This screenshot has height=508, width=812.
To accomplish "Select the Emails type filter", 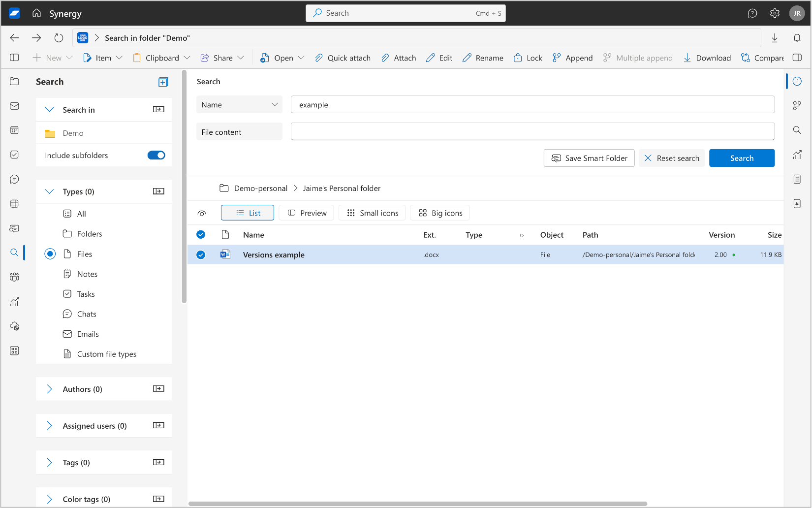I will [81, 334].
